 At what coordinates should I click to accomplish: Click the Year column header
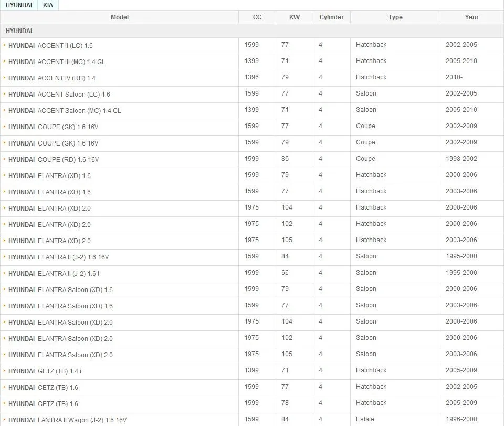pos(472,17)
